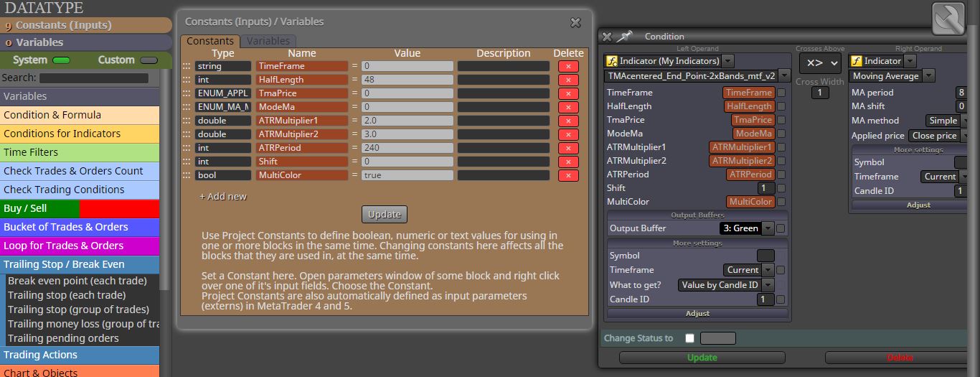Click right operand Indicator function icon
Image resolution: width=980 pixels, height=377 pixels.
(x=856, y=61)
